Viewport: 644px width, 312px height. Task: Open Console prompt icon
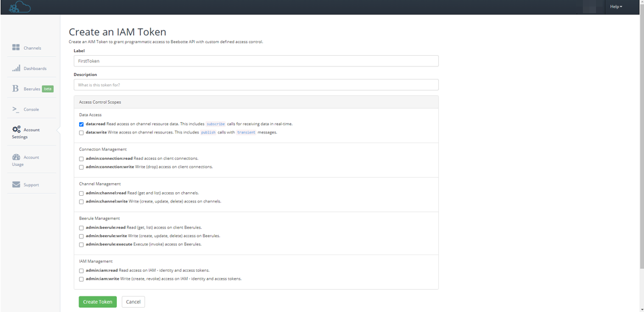tap(16, 109)
